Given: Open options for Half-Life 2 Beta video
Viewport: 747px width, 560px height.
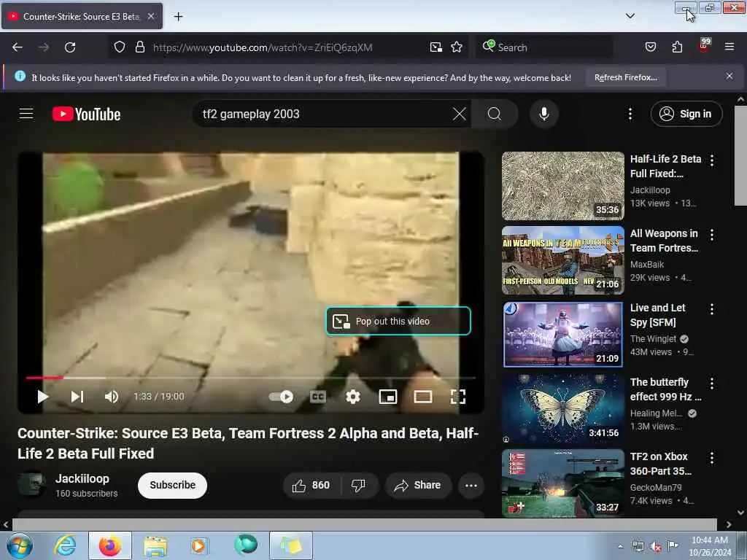Looking at the screenshot, I should [712, 160].
